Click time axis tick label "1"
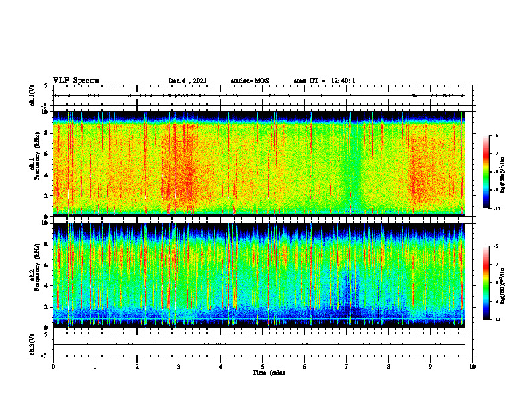532x411 pixels. click(x=95, y=367)
